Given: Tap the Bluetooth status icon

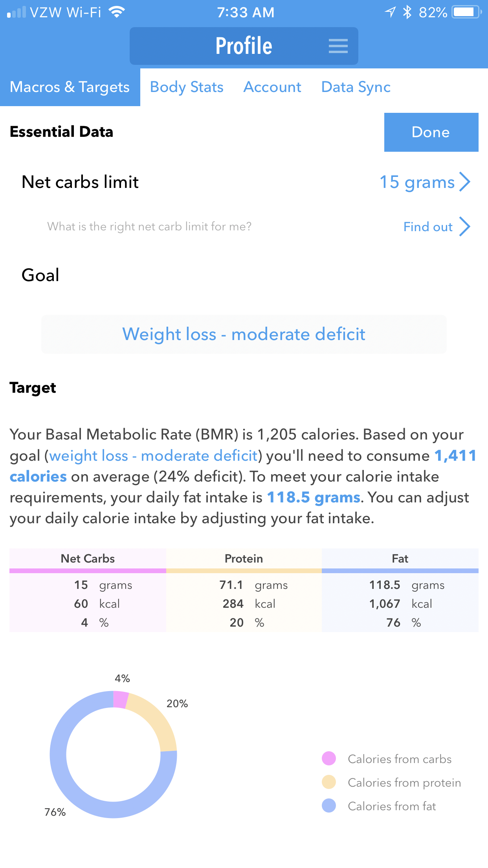Looking at the screenshot, I should tap(407, 12).
